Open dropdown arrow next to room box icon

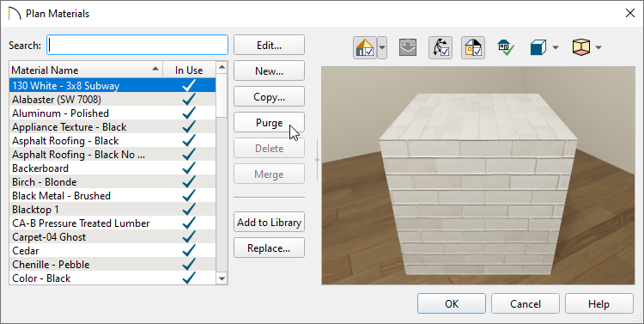[598, 47]
